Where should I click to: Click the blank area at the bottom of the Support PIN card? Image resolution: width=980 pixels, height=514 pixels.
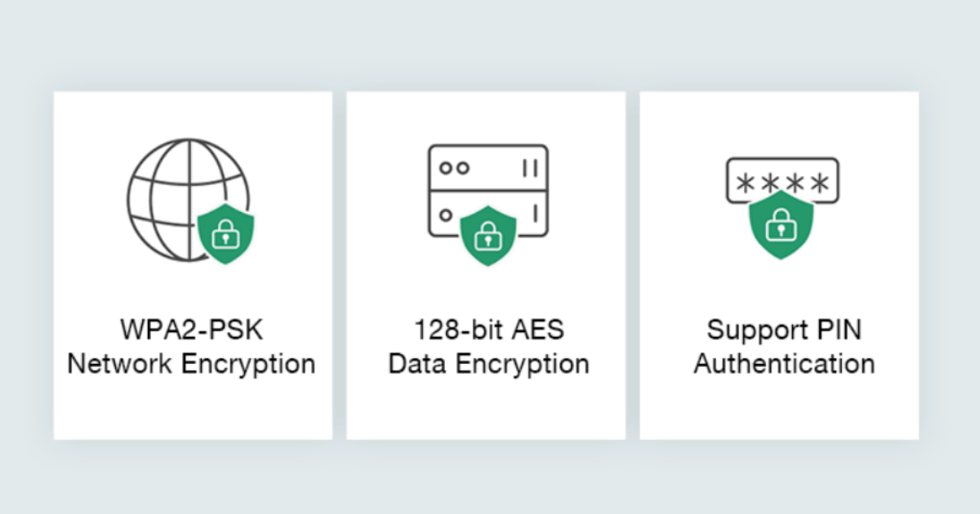780,412
